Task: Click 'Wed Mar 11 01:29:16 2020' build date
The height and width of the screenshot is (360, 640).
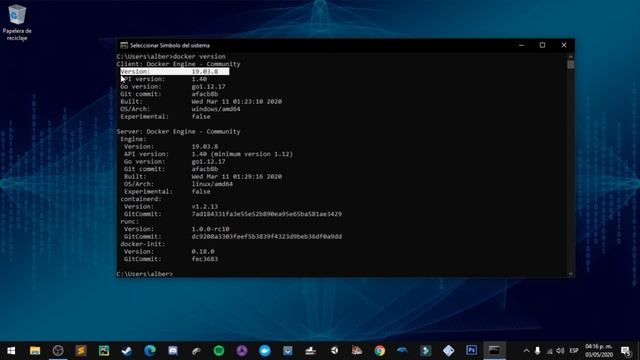Action: coord(237,177)
